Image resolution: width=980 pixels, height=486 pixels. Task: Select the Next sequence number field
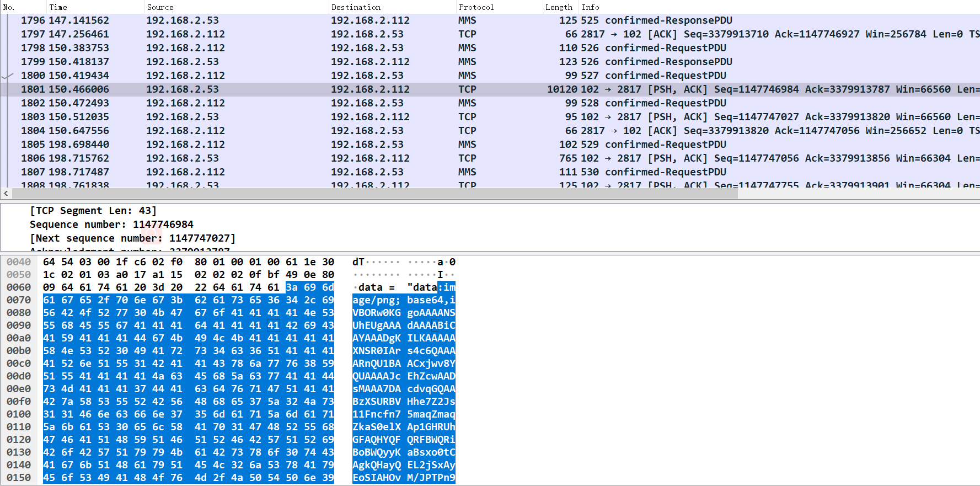pos(132,238)
